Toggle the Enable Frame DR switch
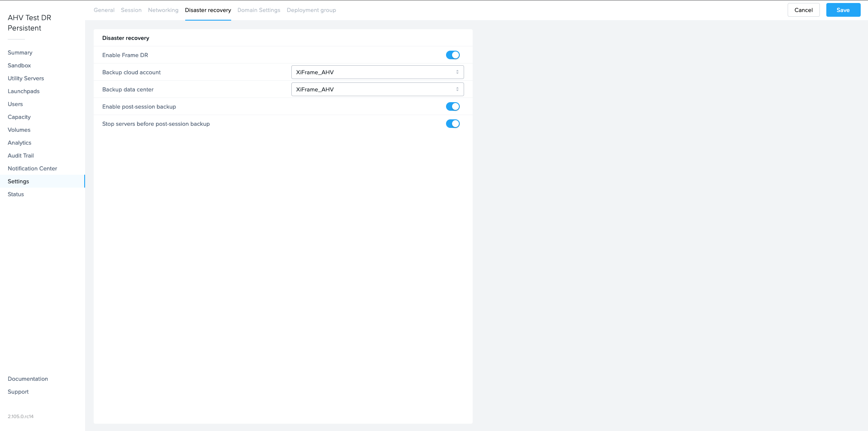This screenshot has height=431, width=868. [x=452, y=55]
